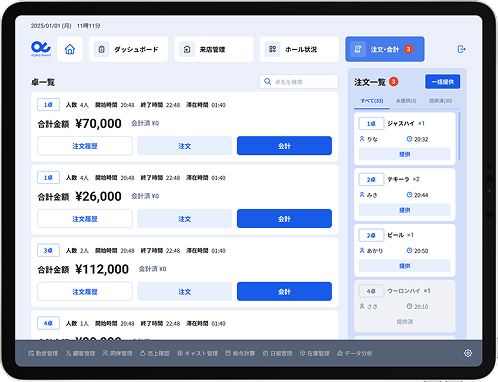Click the ホール状況 grid icon
498x382 pixels.
click(x=272, y=49)
